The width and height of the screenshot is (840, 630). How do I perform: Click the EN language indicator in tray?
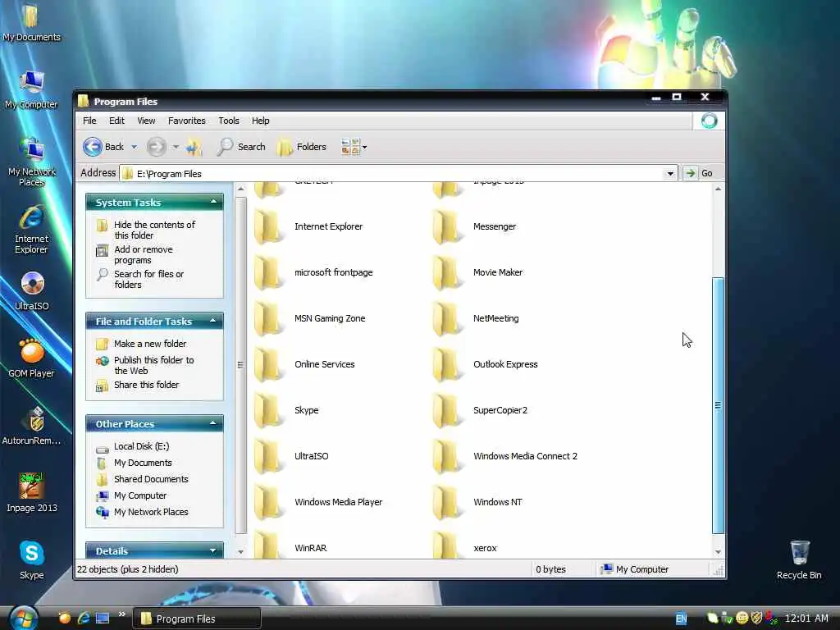[x=681, y=619]
